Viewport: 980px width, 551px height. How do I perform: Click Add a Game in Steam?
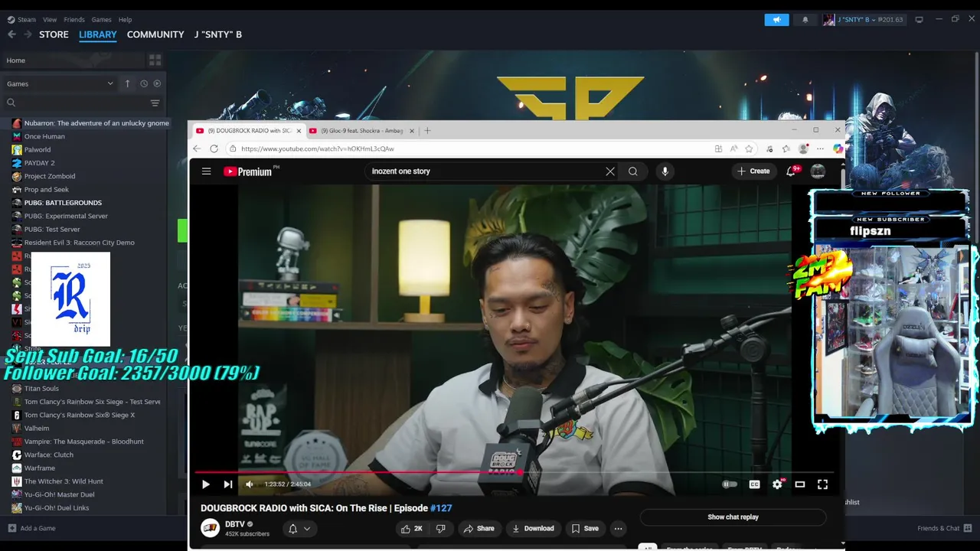31,528
